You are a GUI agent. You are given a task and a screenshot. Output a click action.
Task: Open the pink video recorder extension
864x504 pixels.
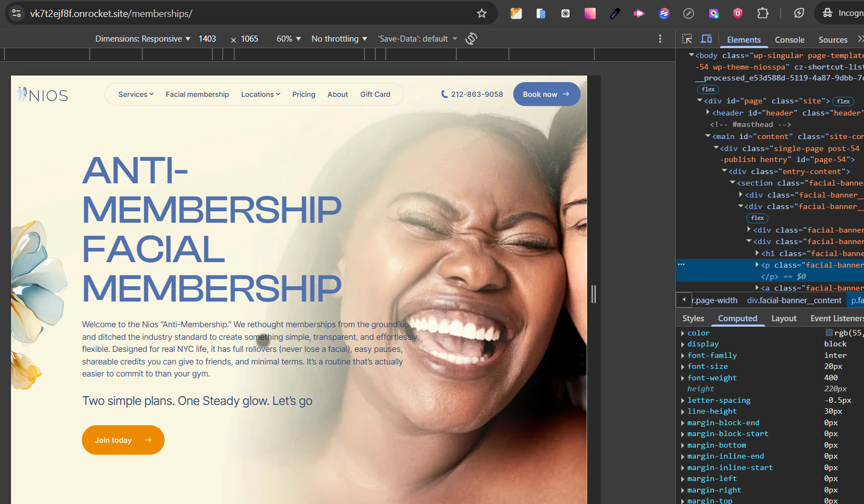(x=639, y=13)
